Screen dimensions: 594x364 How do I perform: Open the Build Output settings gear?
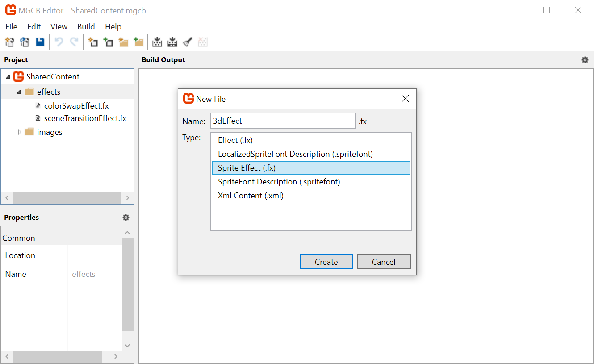(x=585, y=59)
